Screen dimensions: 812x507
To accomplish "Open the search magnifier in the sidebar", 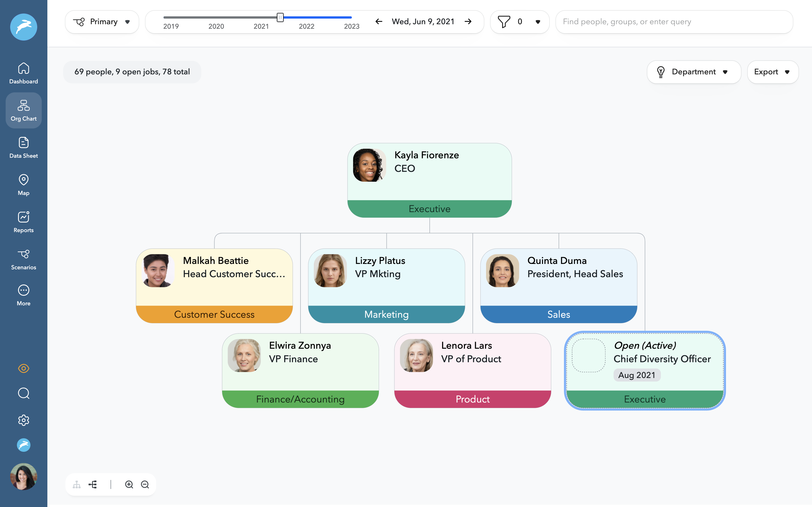I will pyautogui.click(x=23, y=393).
